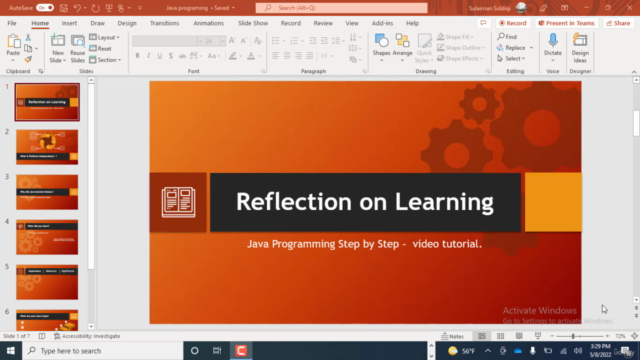Viewport: 640px width, 360px height.
Task: Toggle Notes pane in status bar
Action: (453, 336)
